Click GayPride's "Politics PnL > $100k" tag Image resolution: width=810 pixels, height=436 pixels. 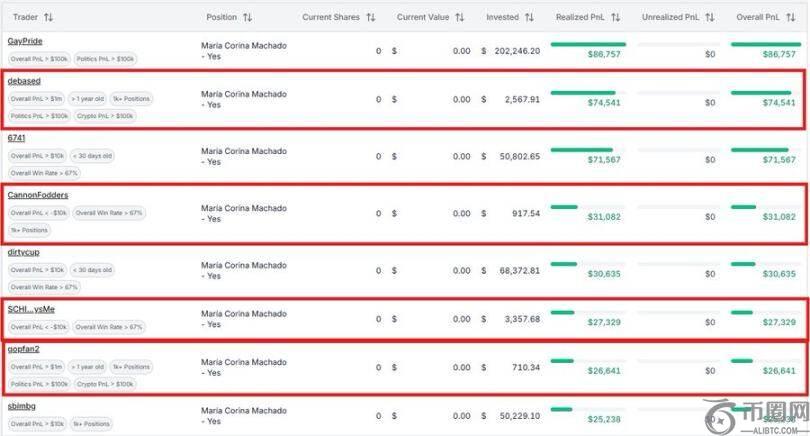[105, 59]
